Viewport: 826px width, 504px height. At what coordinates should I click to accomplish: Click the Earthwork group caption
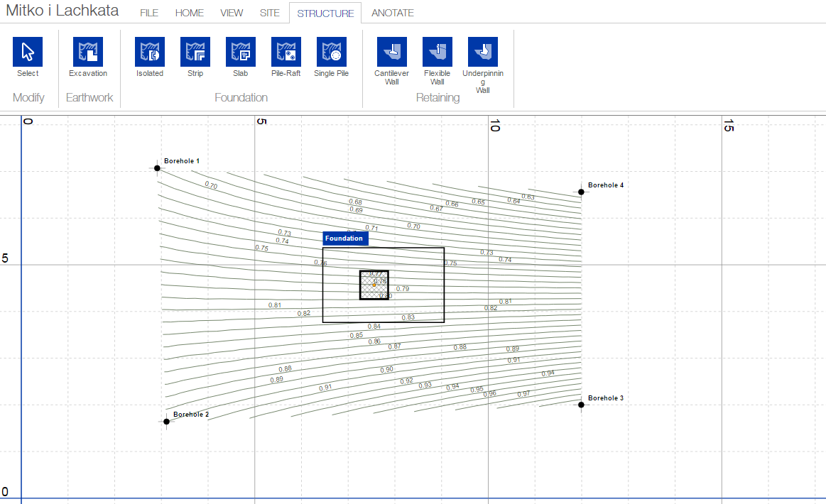[89, 97]
